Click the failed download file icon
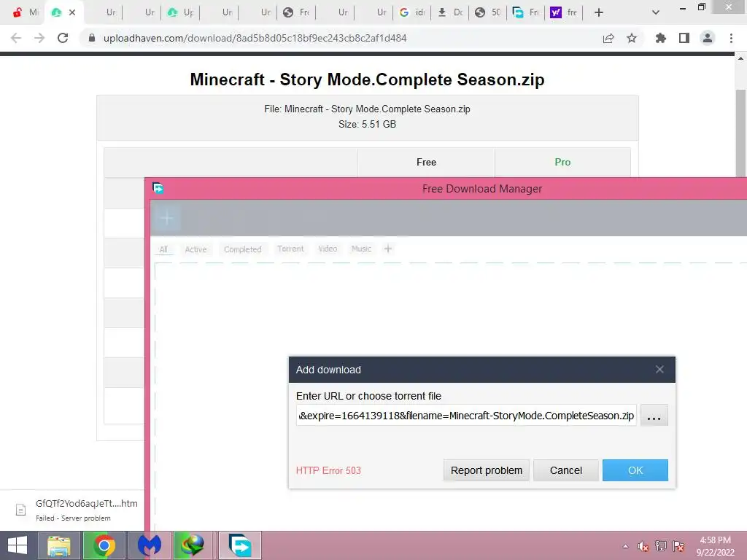Screen dimensions: 747x560 tap(20, 510)
